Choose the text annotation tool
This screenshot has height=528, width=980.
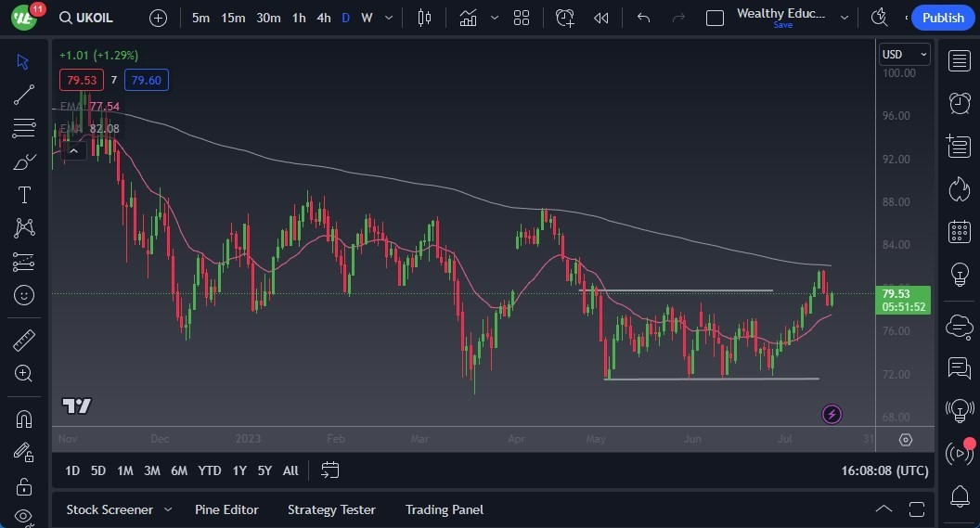24,195
